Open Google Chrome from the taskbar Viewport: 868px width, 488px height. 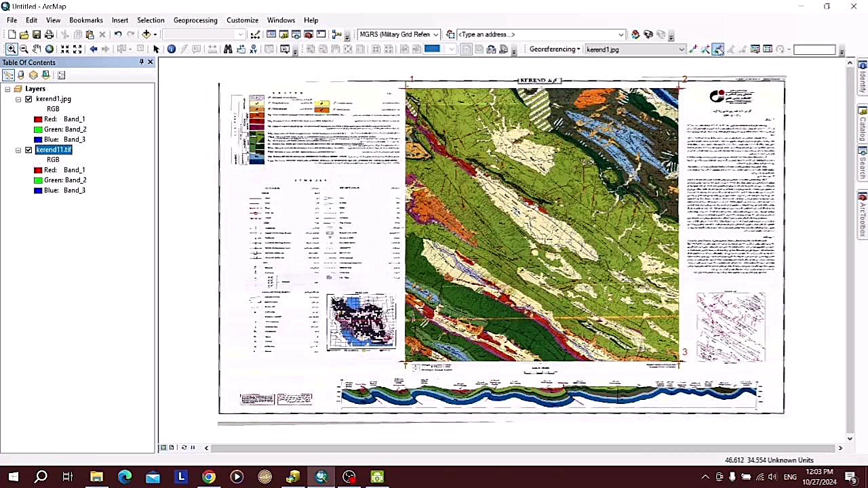[x=209, y=477]
